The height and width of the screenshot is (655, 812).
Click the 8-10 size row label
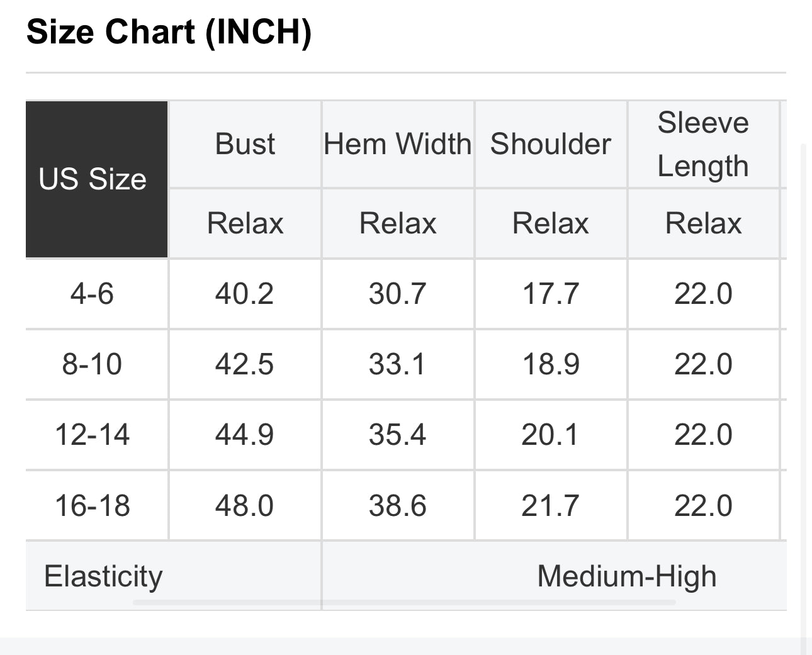[x=93, y=364]
